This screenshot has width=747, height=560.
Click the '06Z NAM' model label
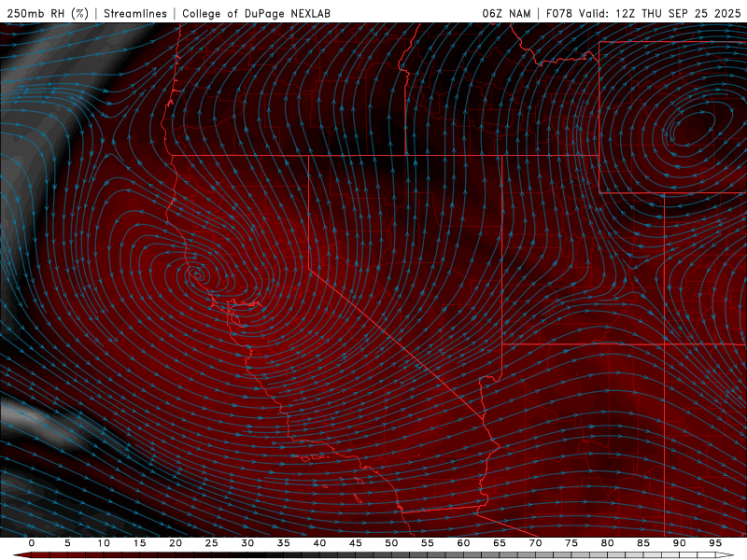coord(506,13)
